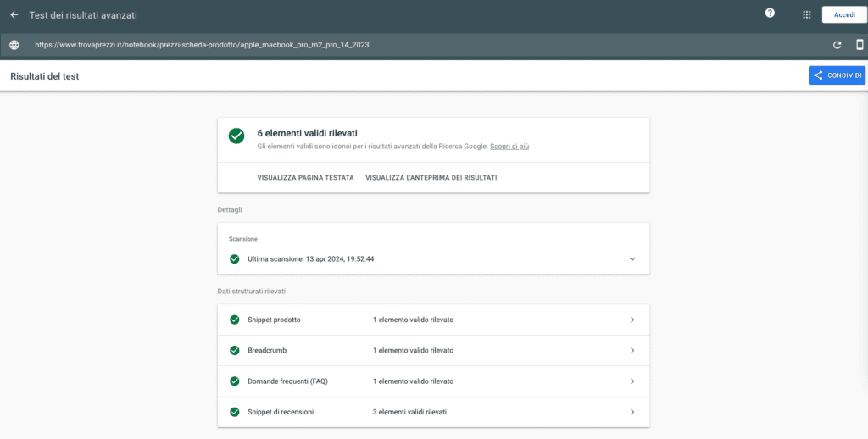Click the 'Test dei risultati avanzati' title

pyautogui.click(x=83, y=15)
